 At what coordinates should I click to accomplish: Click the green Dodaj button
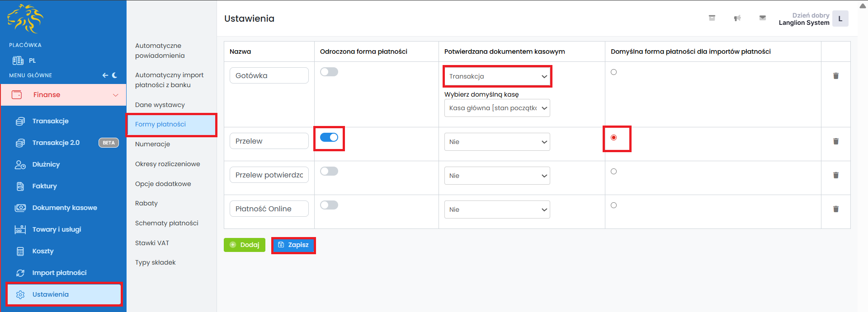point(244,245)
